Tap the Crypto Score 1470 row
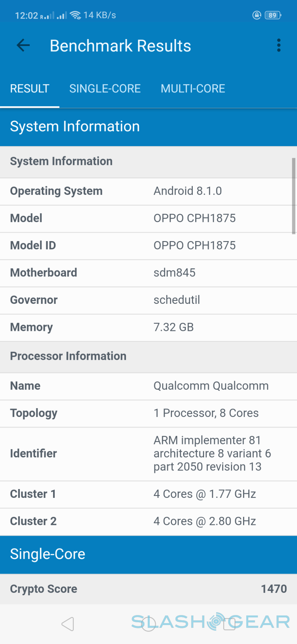 point(148,589)
